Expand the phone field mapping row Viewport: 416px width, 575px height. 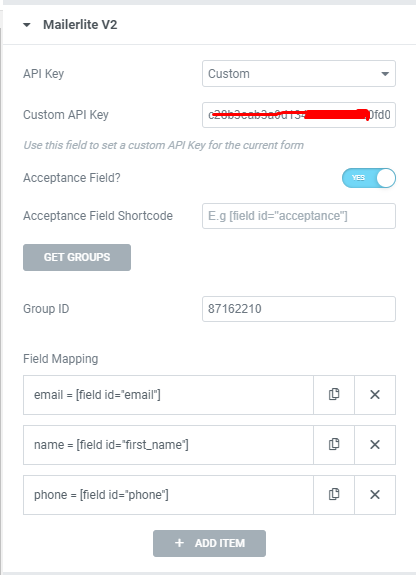pos(168,495)
